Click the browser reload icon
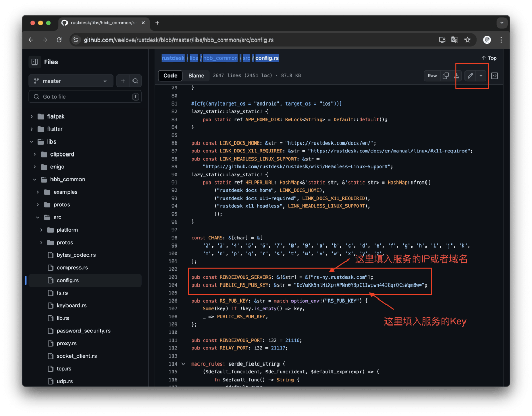 (x=58, y=40)
